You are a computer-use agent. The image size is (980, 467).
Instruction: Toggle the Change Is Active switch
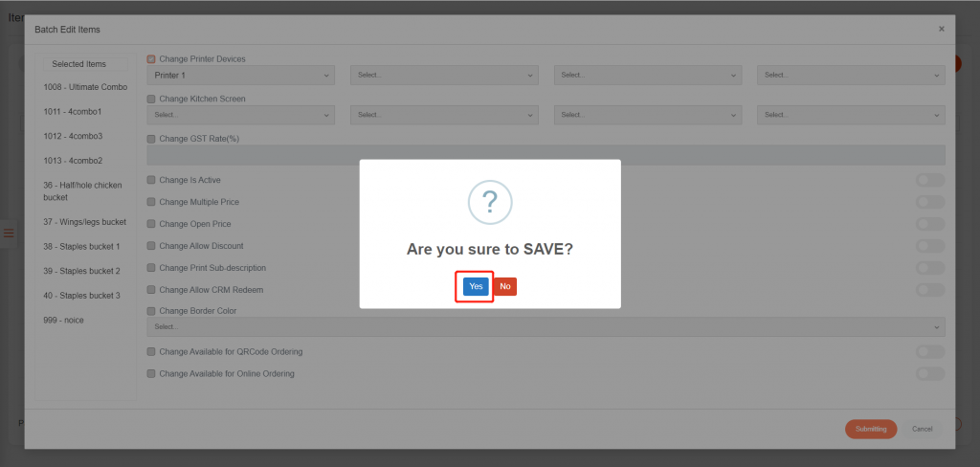click(930, 180)
